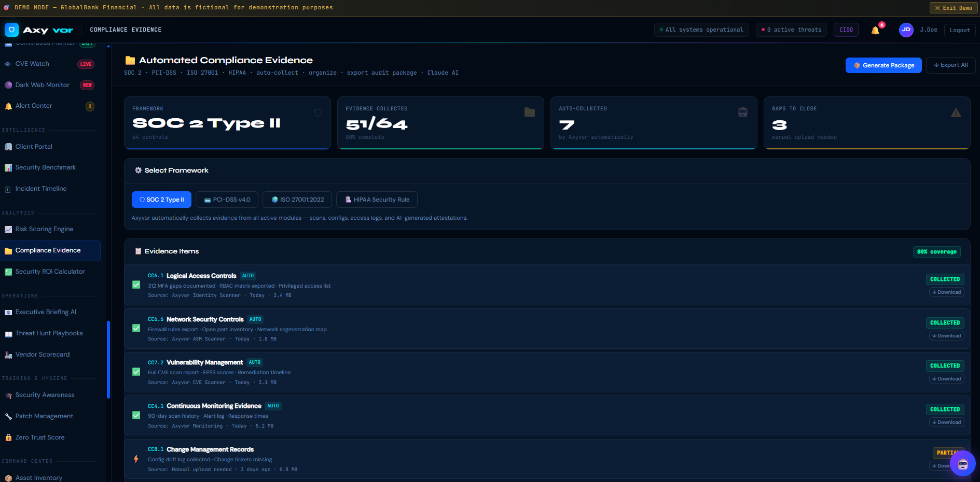
Task: Click Alert Center bell icon in sidebar
Action: [x=8, y=106]
